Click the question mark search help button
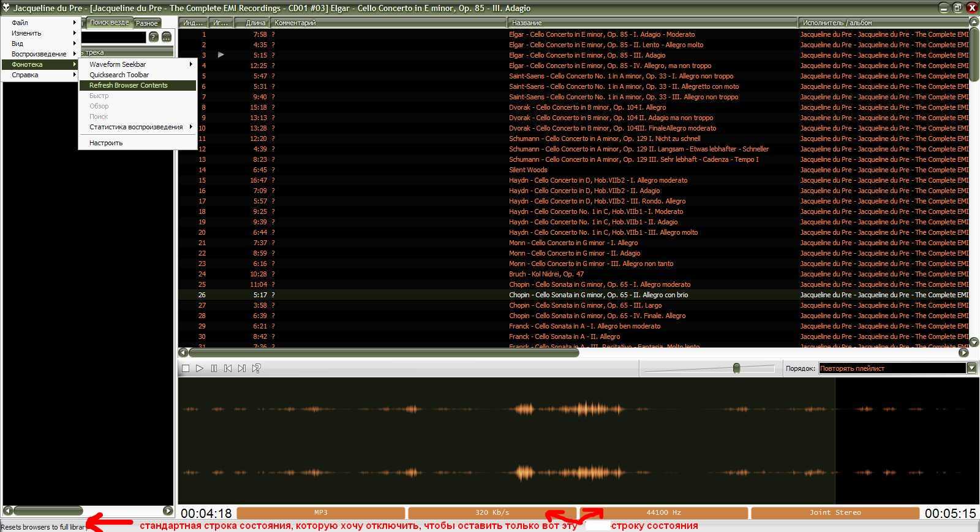 [154, 37]
